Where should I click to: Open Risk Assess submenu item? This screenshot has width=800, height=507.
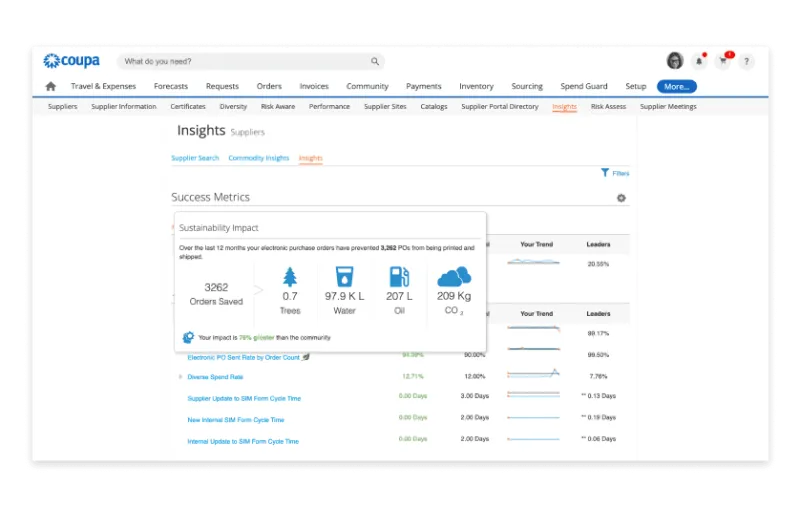608,107
